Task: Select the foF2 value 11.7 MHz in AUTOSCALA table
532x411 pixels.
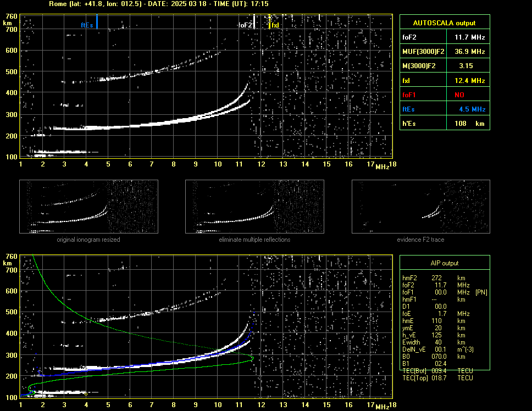Action: (x=469, y=37)
